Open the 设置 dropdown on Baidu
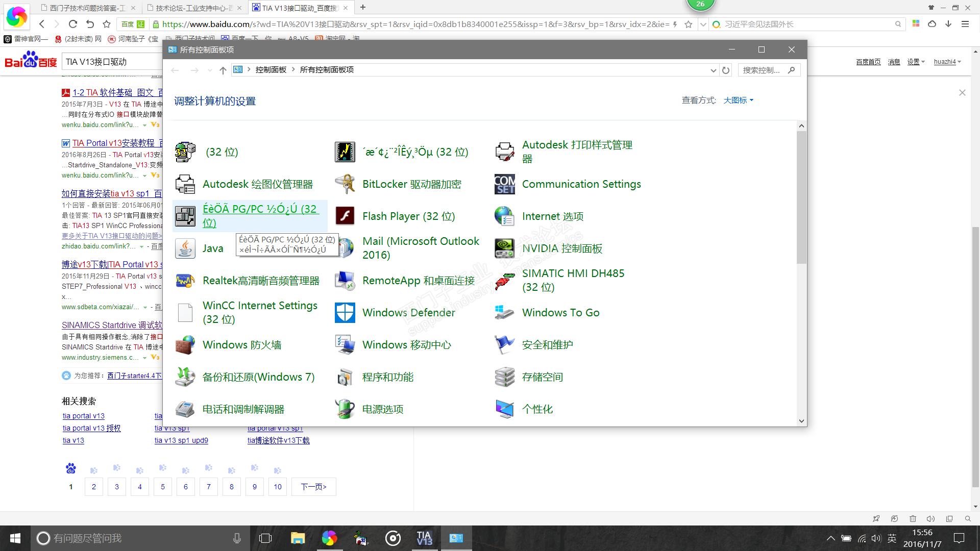 click(x=916, y=62)
